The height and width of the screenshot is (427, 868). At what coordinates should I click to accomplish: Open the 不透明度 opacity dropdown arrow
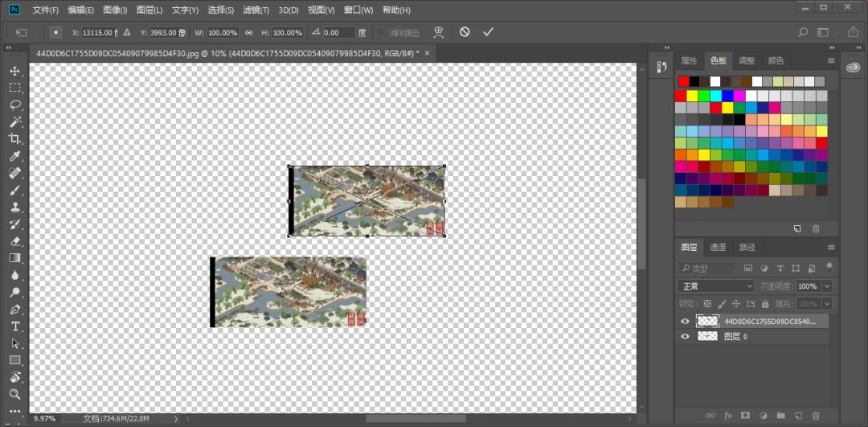pos(827,286)
